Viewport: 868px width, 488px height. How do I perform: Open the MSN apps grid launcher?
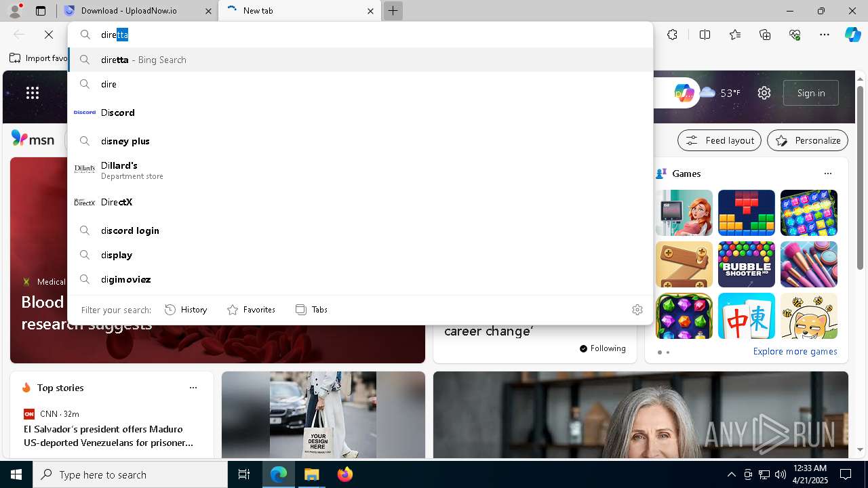pyautogui.click(x=33, y=93)
